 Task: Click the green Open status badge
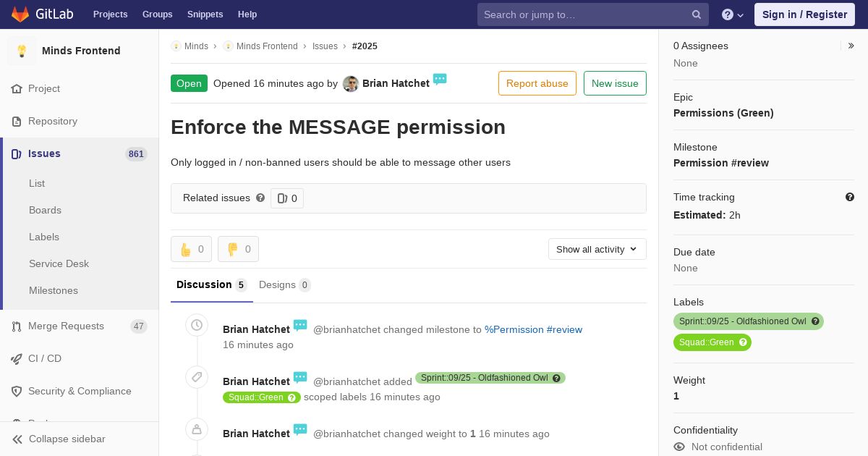coord(189,83)
